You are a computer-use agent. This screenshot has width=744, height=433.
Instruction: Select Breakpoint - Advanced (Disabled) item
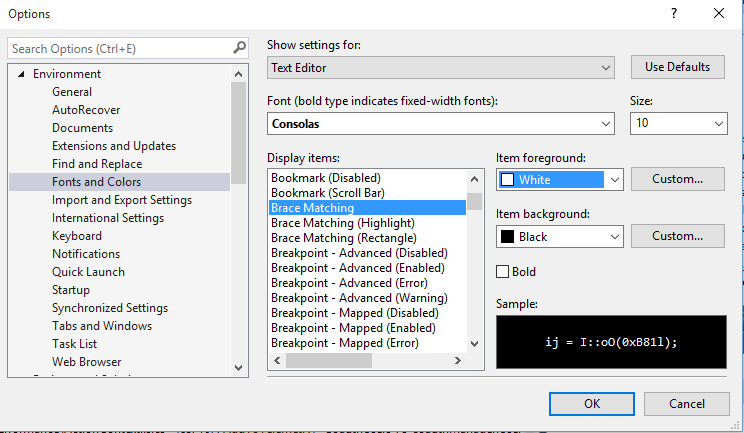click(359, 253)
